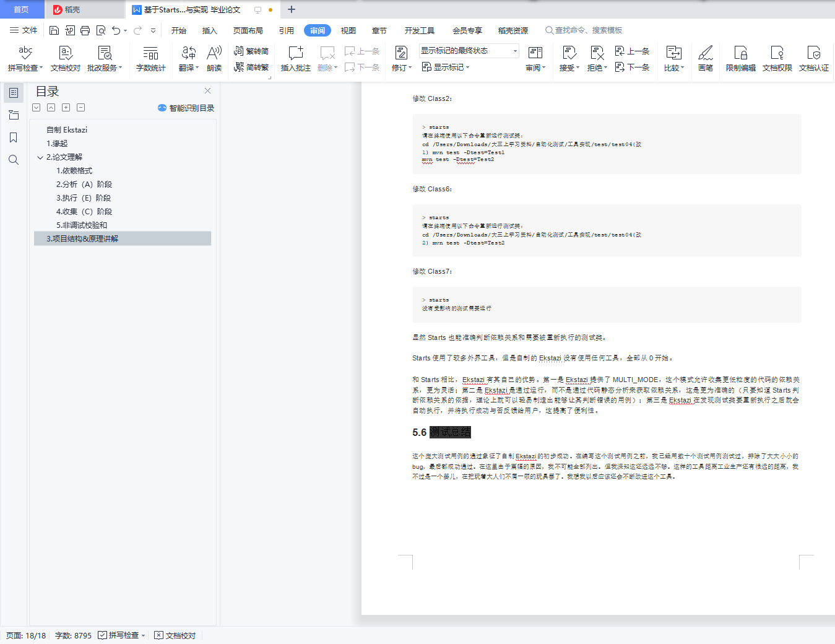This screenshot has height=644, width=835.
Task: Expand the 显示标记 dropdown
Action: (446, 67)
